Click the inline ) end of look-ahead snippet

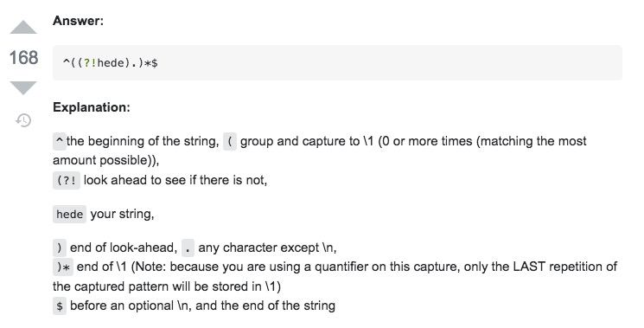click(60, 248)
